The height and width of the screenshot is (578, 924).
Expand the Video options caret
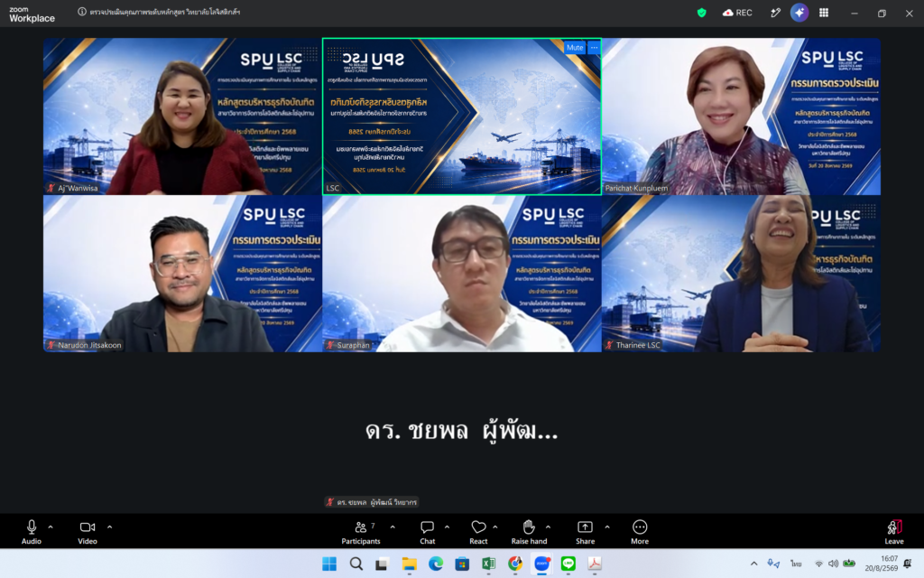[x=109, y=527]
